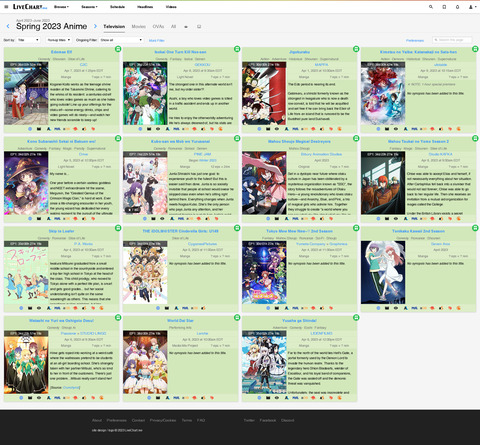This screenshot has height=445, width=480.
Task: Click the Search this page field
Action: click(452, 40)
